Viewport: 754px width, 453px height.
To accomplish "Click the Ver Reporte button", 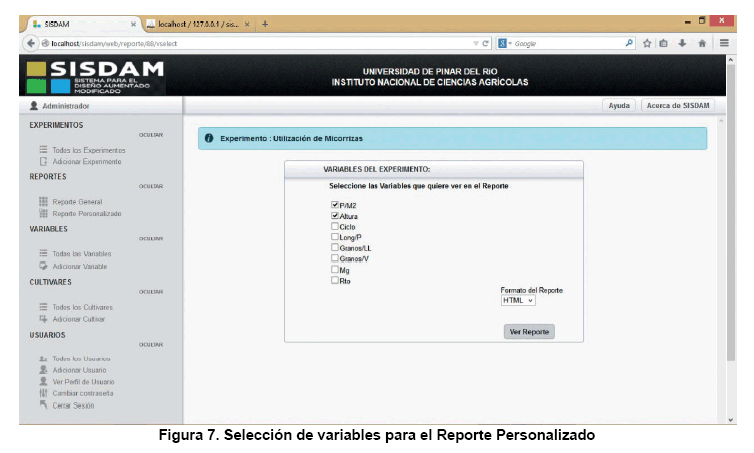I will click(528, 332).
